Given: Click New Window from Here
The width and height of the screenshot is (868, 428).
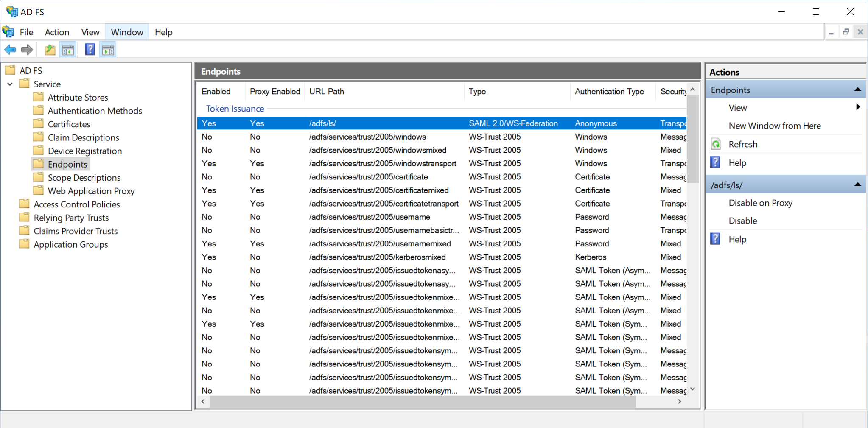Looking at the screenshot, I should (774, 126).
